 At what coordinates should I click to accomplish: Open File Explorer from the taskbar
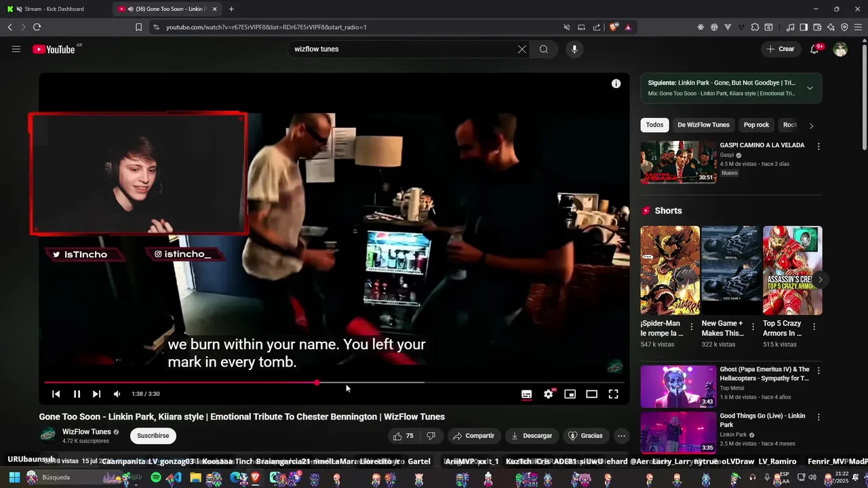click(x=195, y=478)
